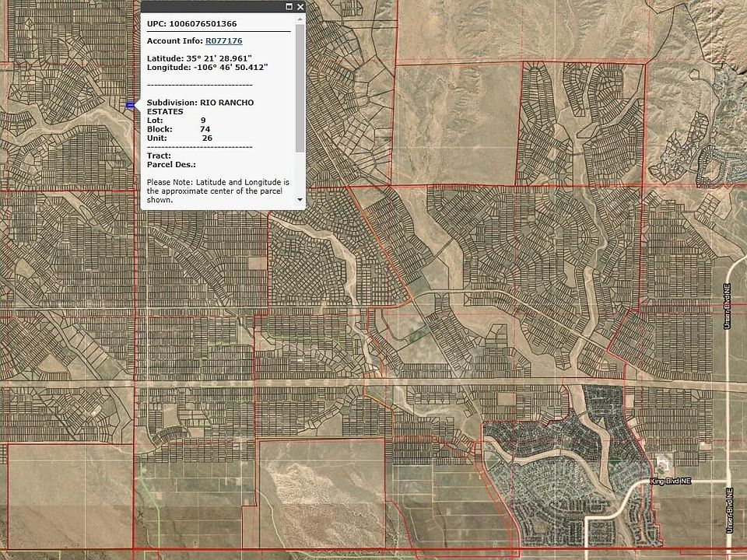Click the upper Unser Blvd NE label
Image resolution: width=747 pixels, height=560 pixels.
pyautogui.click(x=728, y=303)
